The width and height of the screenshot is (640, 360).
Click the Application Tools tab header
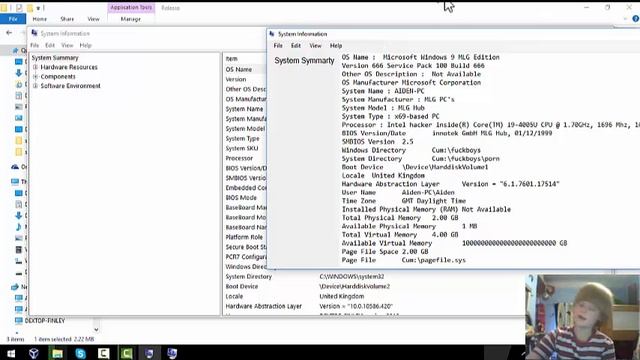pyautogui.click(x=131, y=7)
